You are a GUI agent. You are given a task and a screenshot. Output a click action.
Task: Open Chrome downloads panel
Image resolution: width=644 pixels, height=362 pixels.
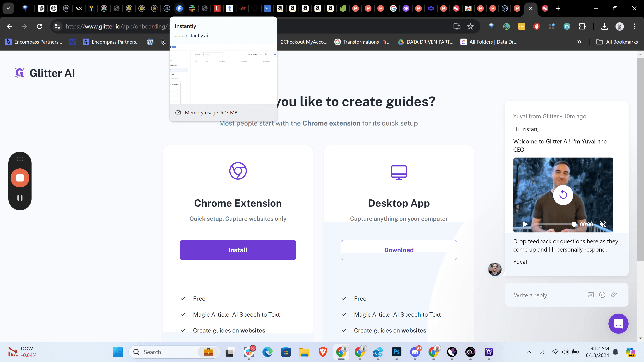click(604, 26)
